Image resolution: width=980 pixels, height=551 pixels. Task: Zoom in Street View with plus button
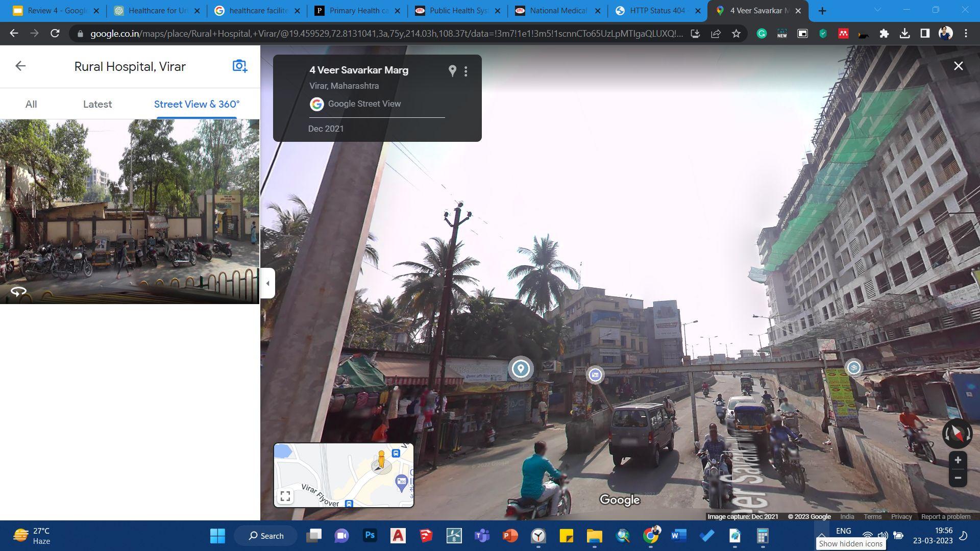[x=958, y=460]
